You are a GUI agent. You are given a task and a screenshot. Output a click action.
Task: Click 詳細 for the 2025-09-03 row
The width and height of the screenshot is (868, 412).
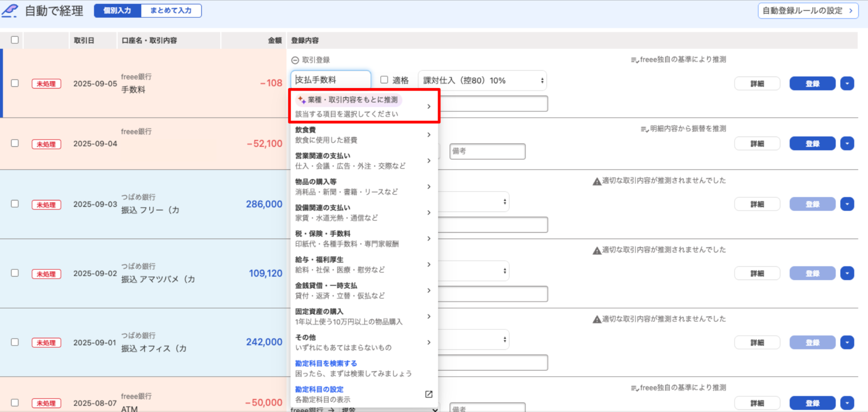click(757, 204)
